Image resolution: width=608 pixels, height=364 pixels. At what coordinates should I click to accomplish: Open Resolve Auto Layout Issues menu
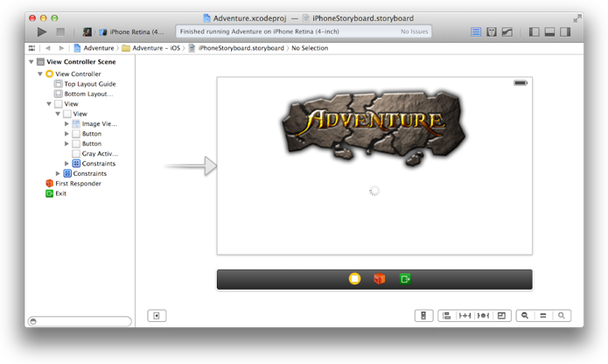(x=483, y=316)
